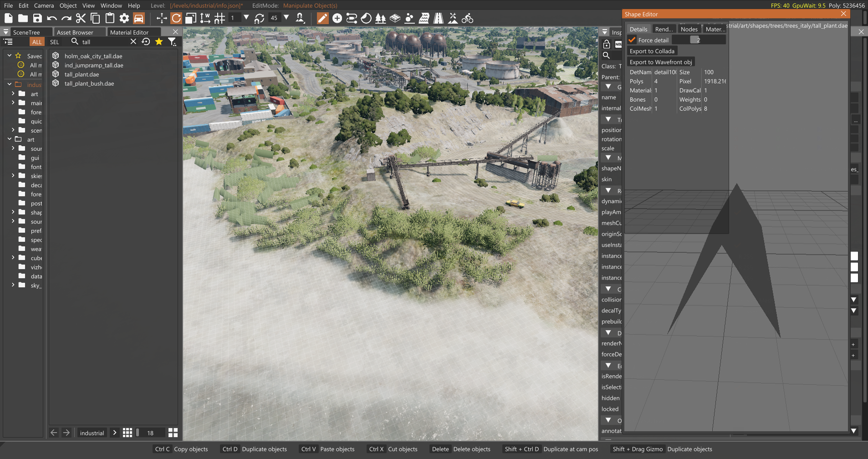Collapse the art folder tree node

pos(10,139)
